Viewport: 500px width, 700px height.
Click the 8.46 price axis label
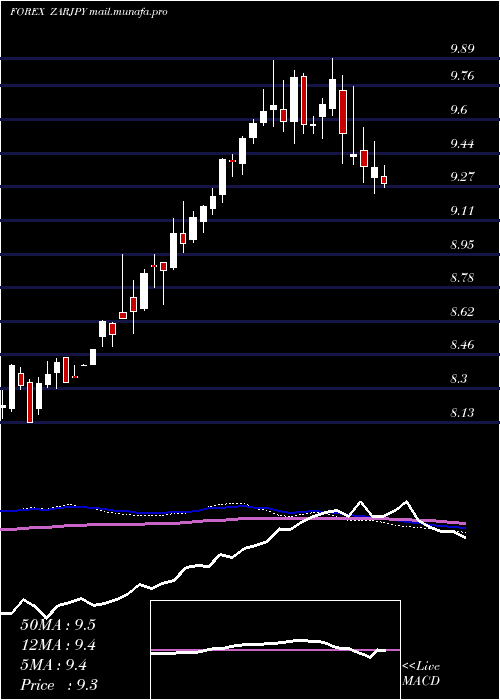pos(462,345)
